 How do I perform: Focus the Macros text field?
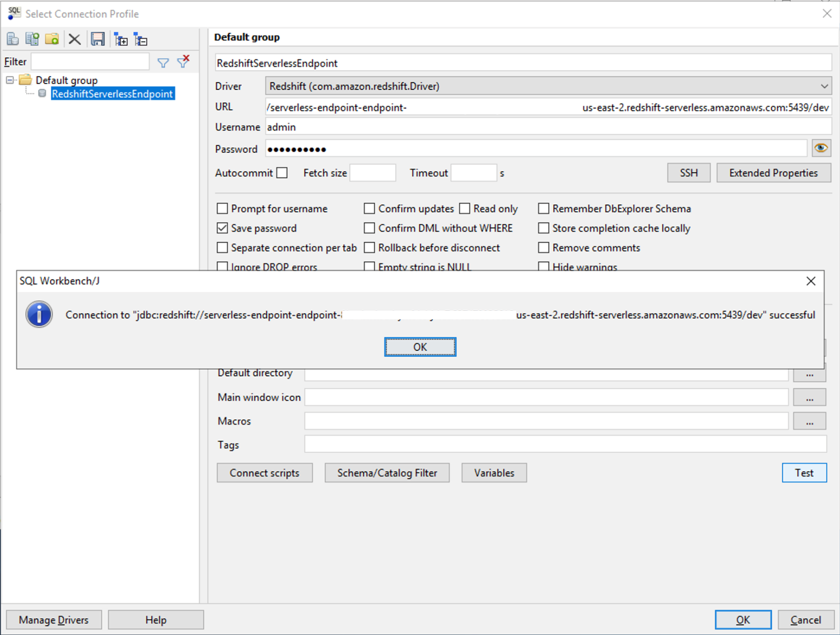point(547,421)
